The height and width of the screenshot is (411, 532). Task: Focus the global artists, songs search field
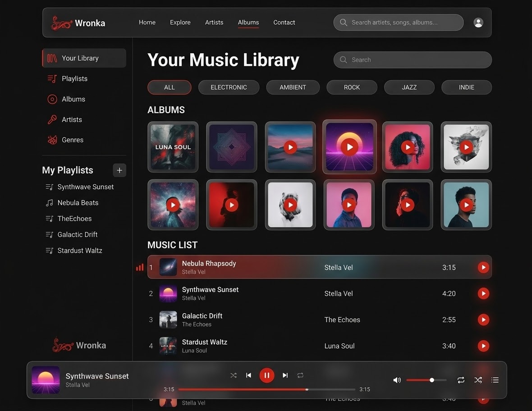pos(398,23)
